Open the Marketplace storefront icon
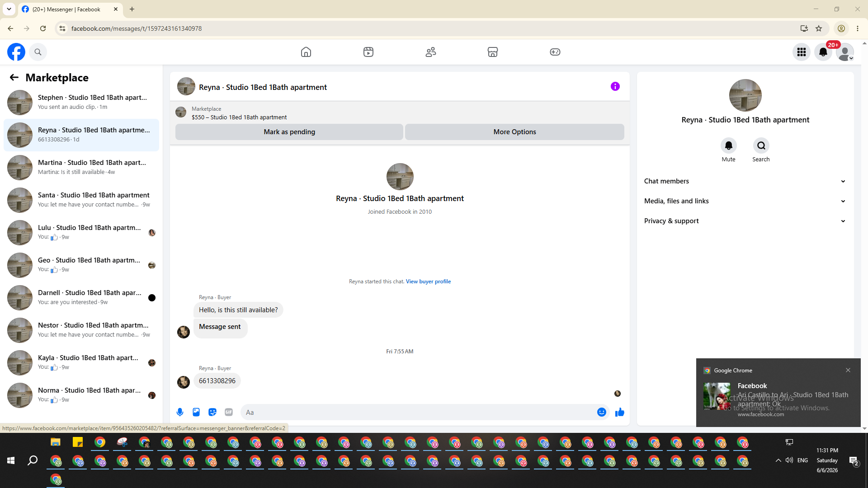The height and width of the screenshot is (488, 868). pyautogui.click(x=493, y=52)
